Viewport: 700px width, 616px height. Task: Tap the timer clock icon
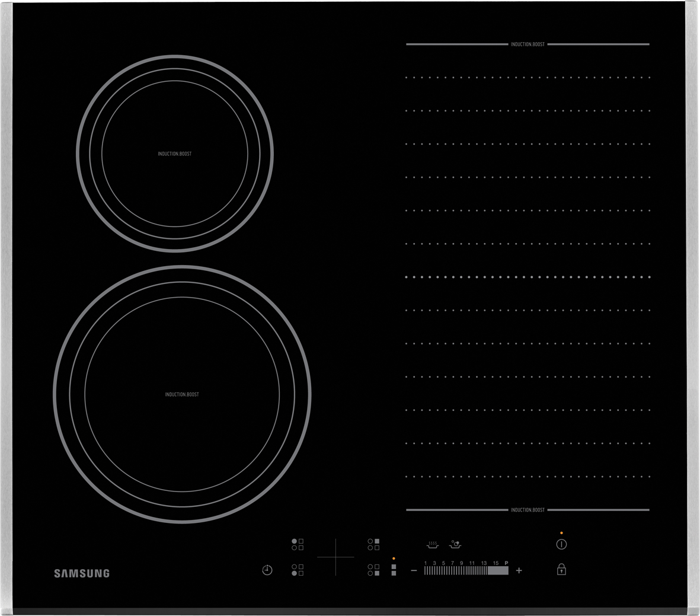267,570
